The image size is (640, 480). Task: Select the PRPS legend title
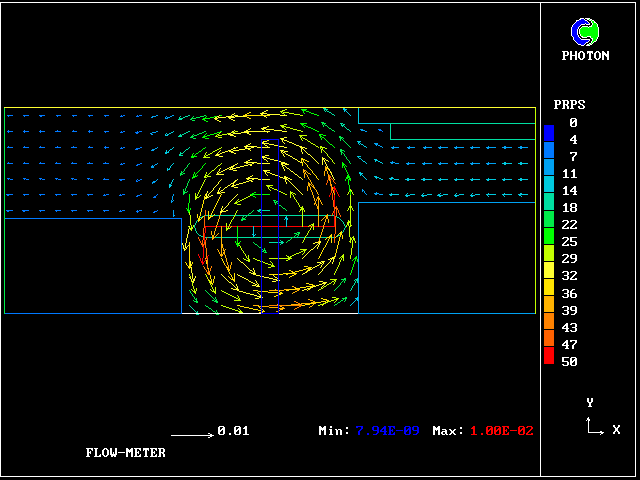click(x=569, y=105)
